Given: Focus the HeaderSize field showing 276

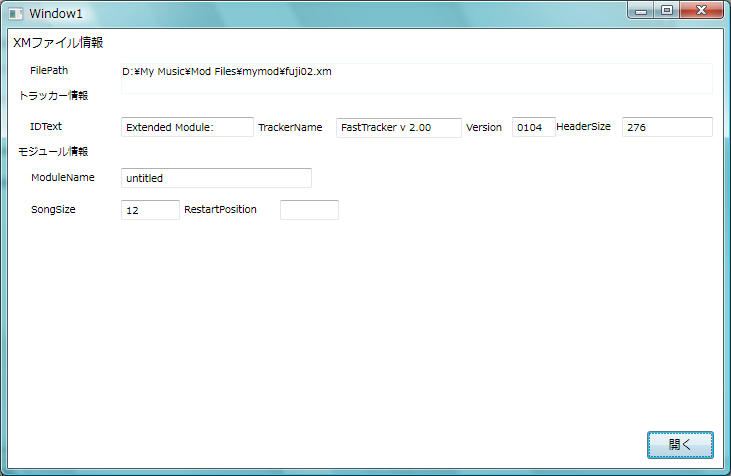Looking at the screenshot, I should (666, 127).
